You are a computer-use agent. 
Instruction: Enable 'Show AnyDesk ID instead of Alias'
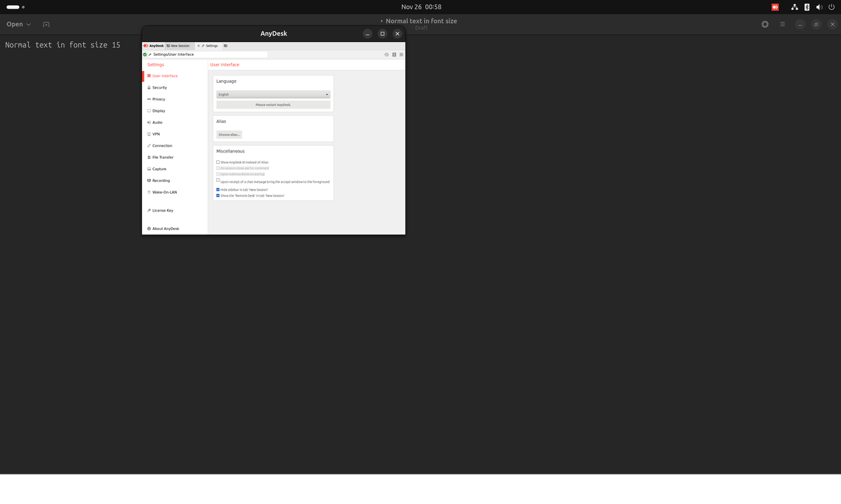coord(217,162)
